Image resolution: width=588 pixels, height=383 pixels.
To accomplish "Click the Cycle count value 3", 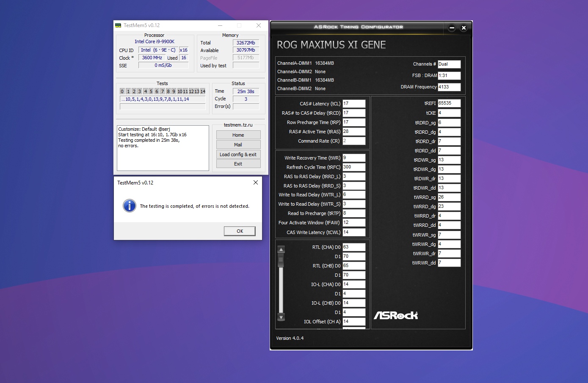I will coord(246,99).
